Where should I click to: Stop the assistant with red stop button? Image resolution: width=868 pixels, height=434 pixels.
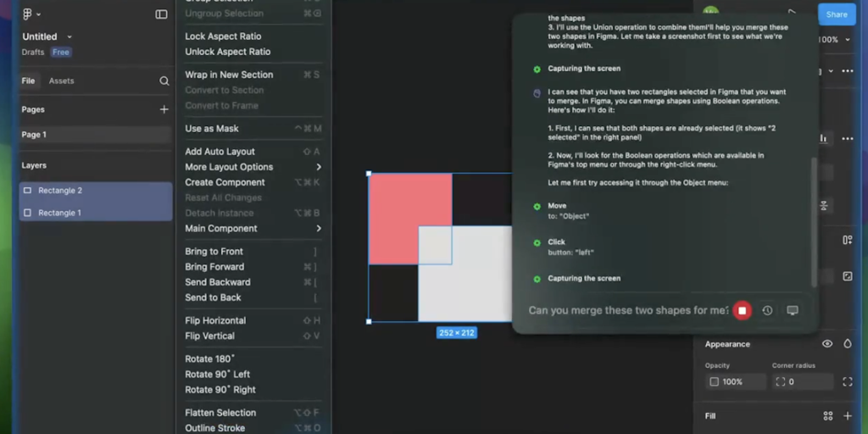[x=743, y=310]
